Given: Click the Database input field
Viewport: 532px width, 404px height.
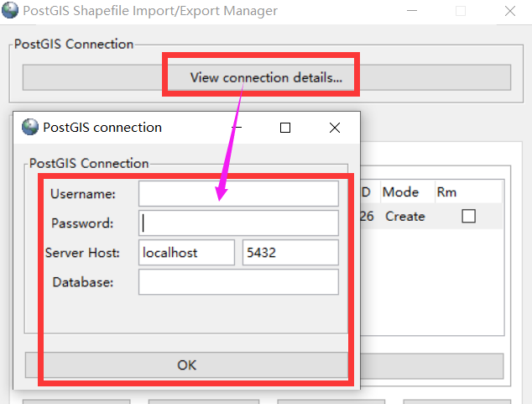Looking at the screenshot, I should [238, 282].
